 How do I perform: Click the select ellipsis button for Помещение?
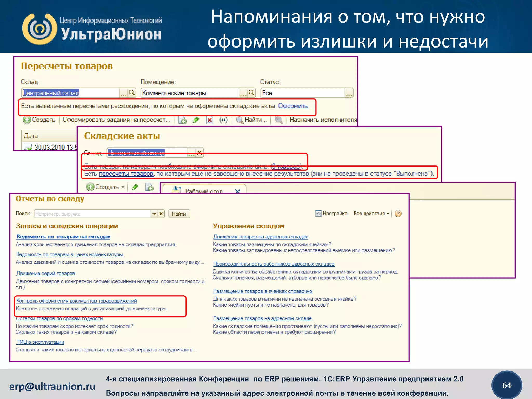tap(243, 93)
